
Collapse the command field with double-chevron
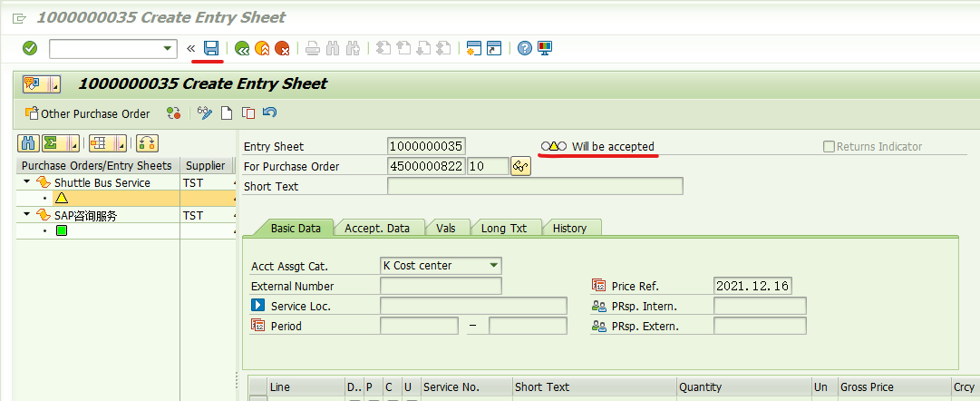(x=190, y=48)
